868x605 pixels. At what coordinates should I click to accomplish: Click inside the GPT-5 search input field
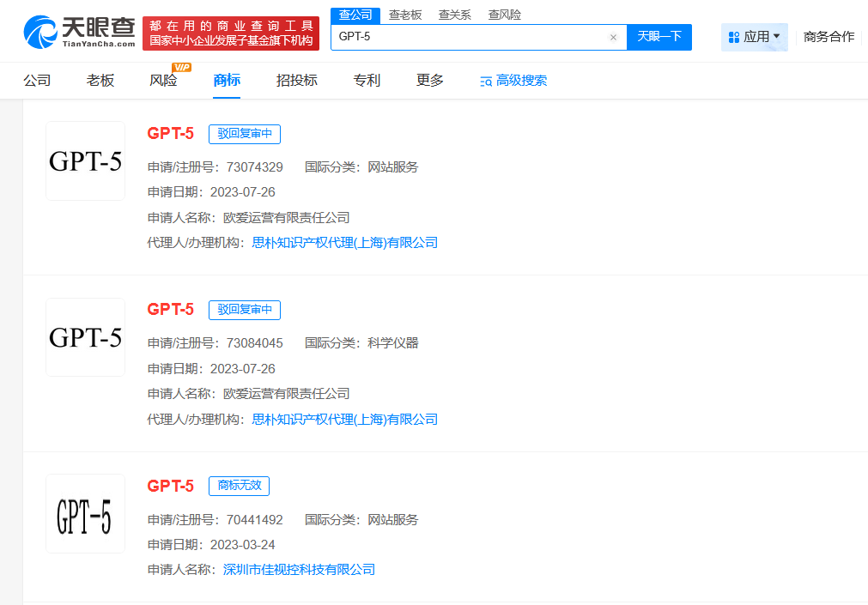click(472, 37)
